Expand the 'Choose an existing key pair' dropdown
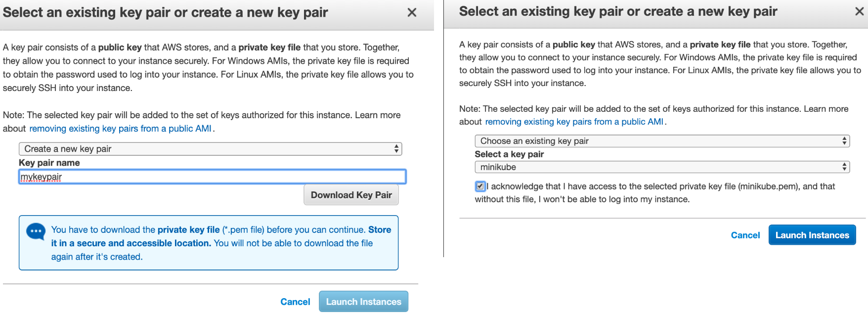The image size is (868, 315). click(662, 141)
